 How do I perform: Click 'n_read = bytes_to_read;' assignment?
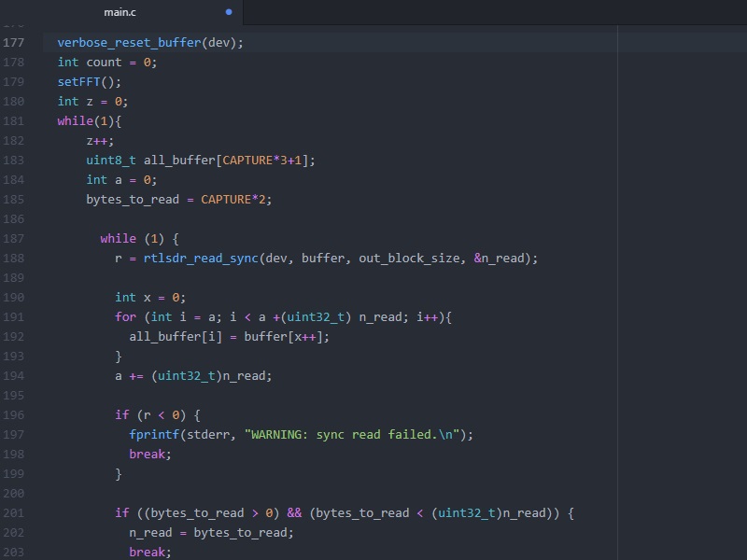click(x=211, y=533)
